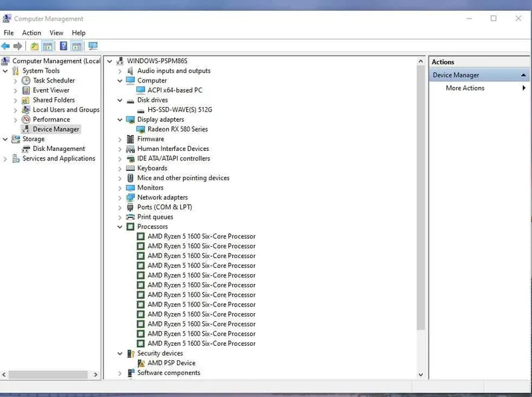
Task: Select first AMD Ryzen 5 1600 processor entry
Action: coord(201,237)
